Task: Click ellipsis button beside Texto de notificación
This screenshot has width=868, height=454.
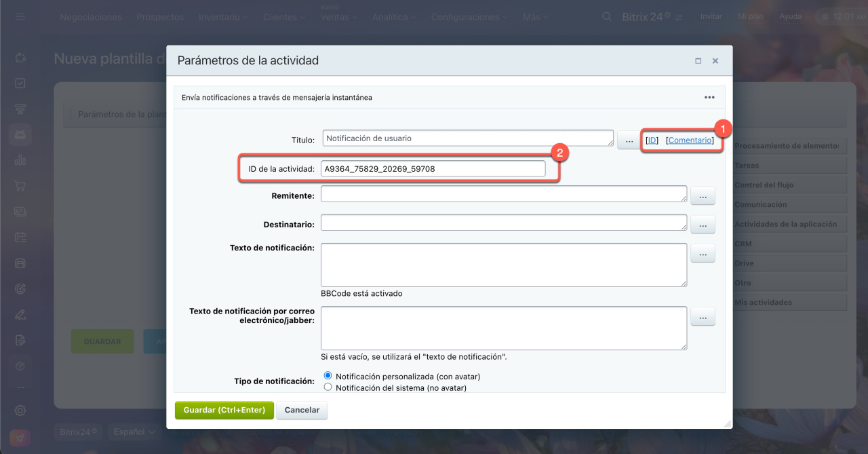Action: click(x=703, y=254)
